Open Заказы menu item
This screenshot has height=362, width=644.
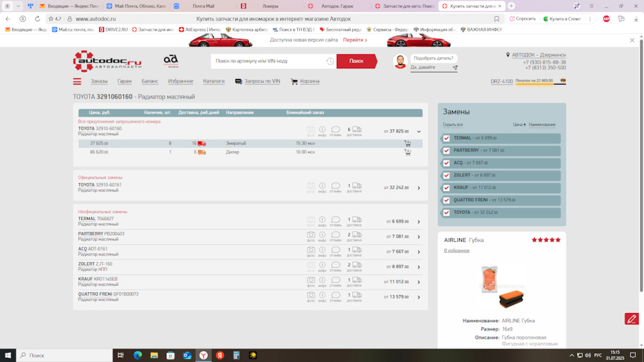pyautogui.click(x=99, y=81)
